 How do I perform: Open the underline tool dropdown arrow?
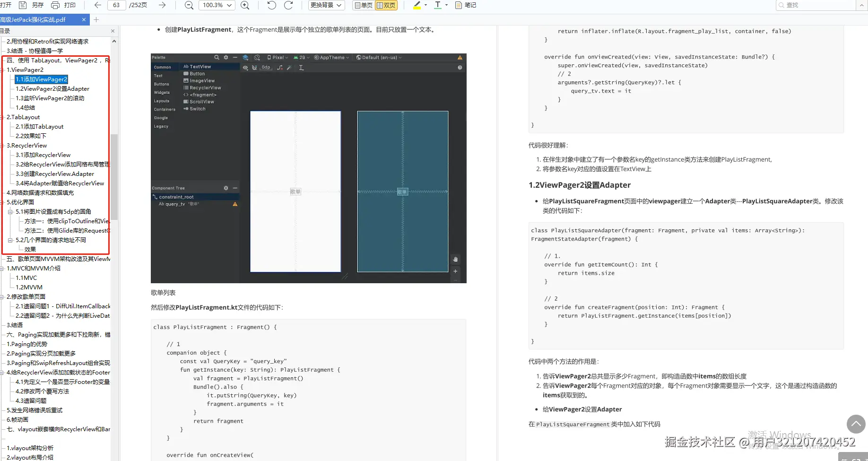pyautogui.click(x=446, y=5)
